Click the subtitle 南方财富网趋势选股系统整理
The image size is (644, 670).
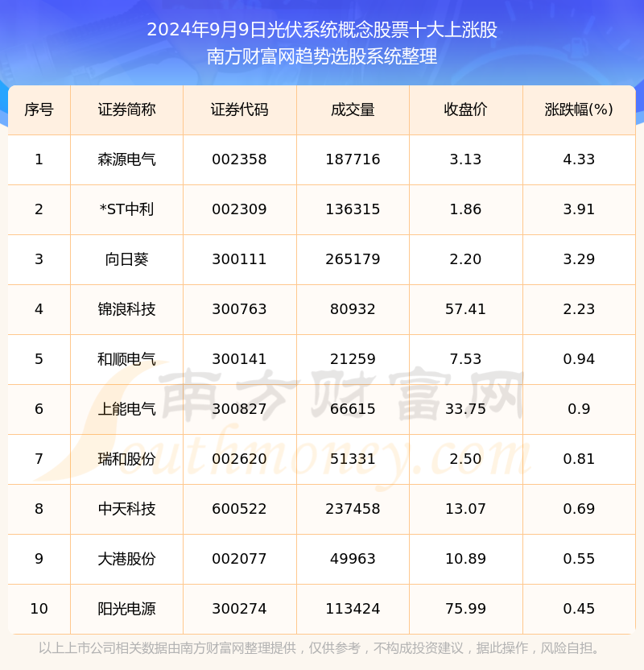click(322, 56)
